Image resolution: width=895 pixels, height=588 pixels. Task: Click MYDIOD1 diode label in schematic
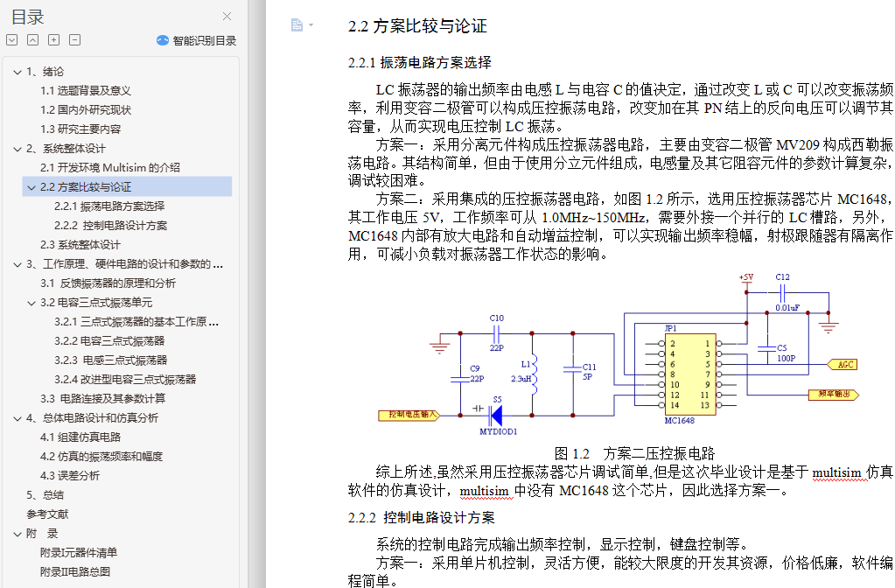tap(499, 432)
